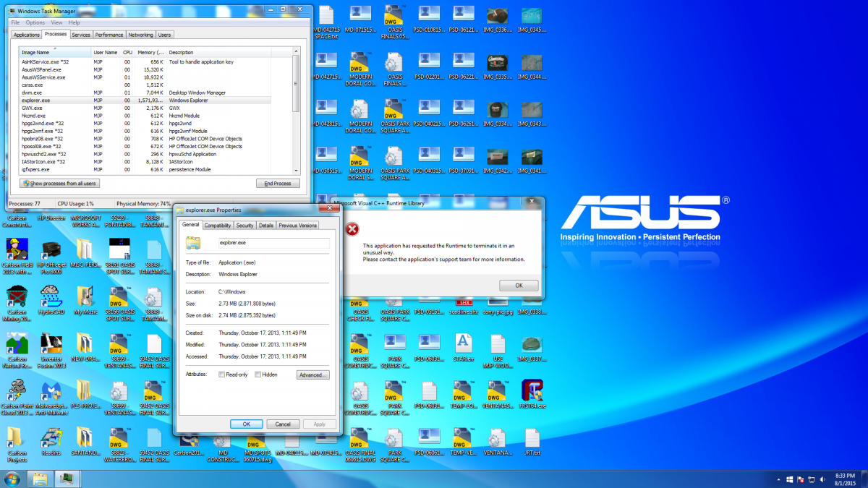Image resolution: width=868 pixels, height=488 pixels.
Task: Click Show processes from all users
Action: coord(59,184)
